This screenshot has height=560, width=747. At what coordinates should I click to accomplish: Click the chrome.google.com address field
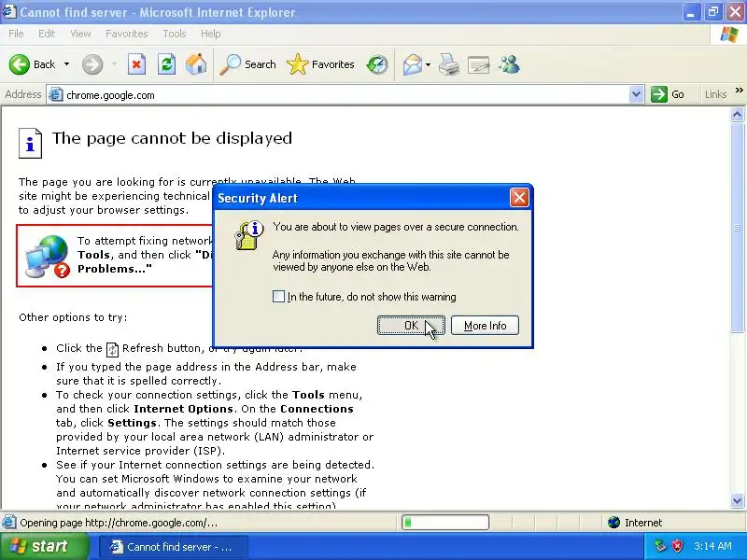pyautogui.click(x=346, y=95)
